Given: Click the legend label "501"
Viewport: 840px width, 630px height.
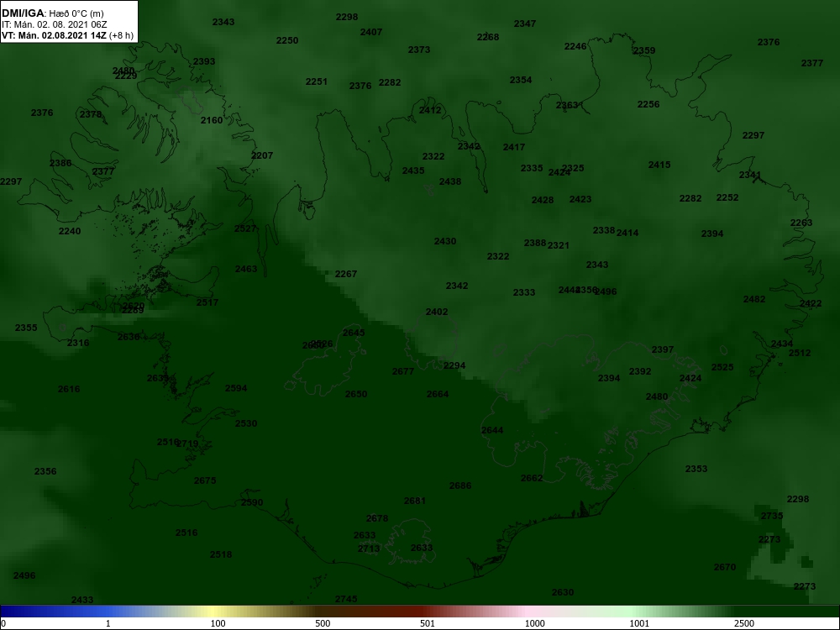Looking at the screenshot, I should [428, 623].
